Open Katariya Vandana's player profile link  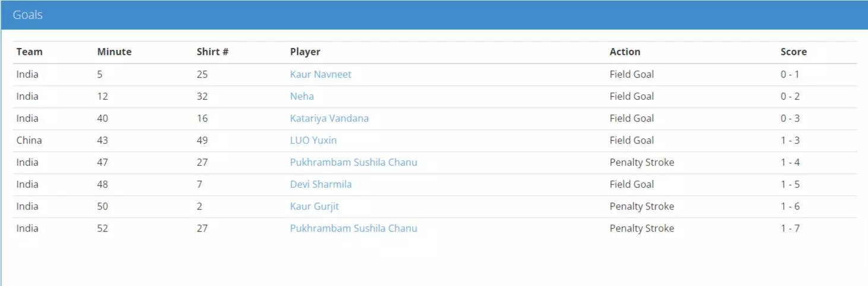329,118
